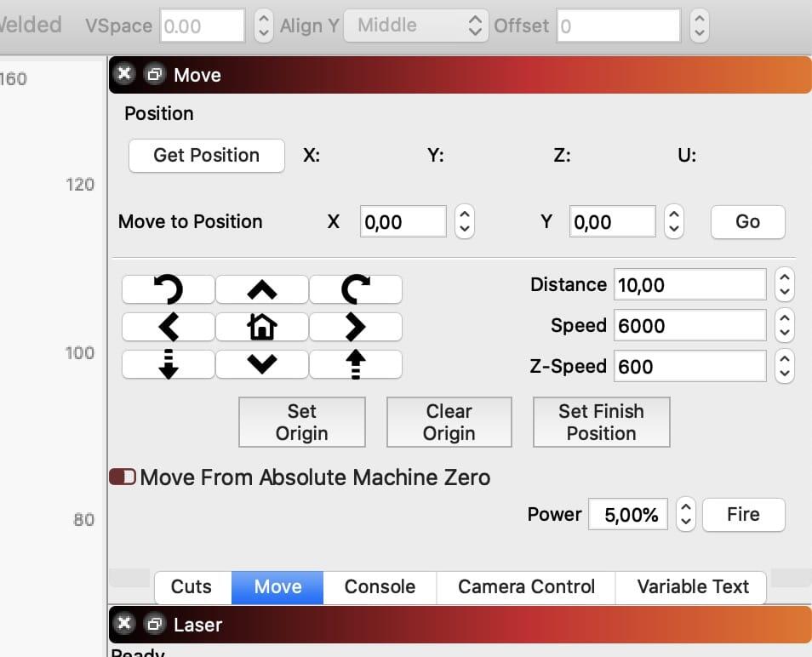Click the rotate clockwise arrow icon
The image size is (812, 657).
355,290
